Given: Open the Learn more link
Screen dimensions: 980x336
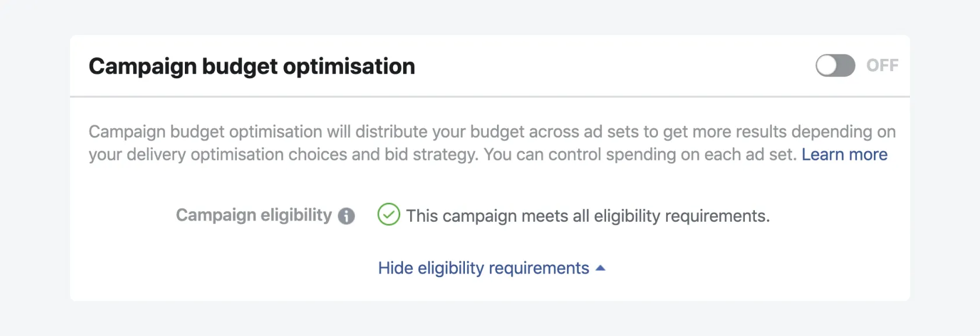Looking at the screenshot, I should point(844,154).
